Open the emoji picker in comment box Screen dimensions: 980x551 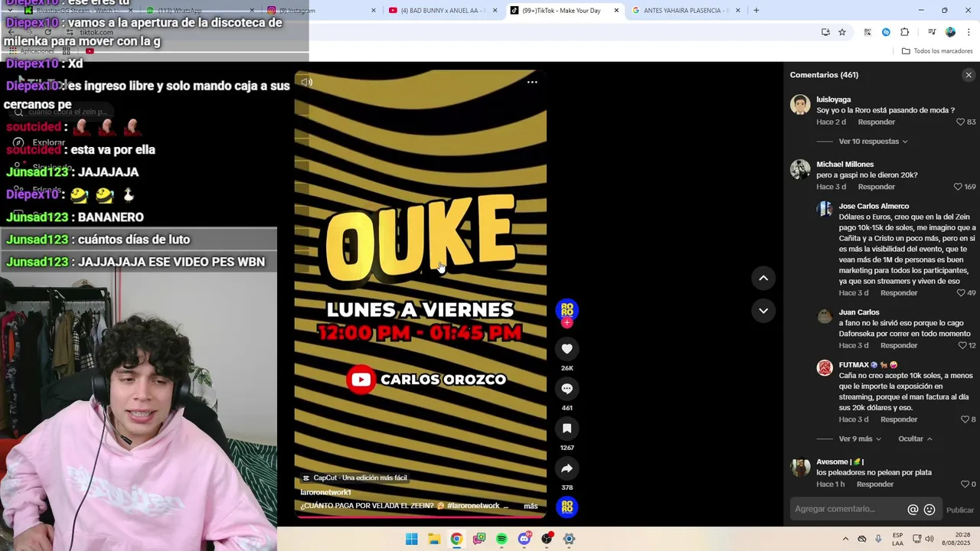click(x=929, y=510)
